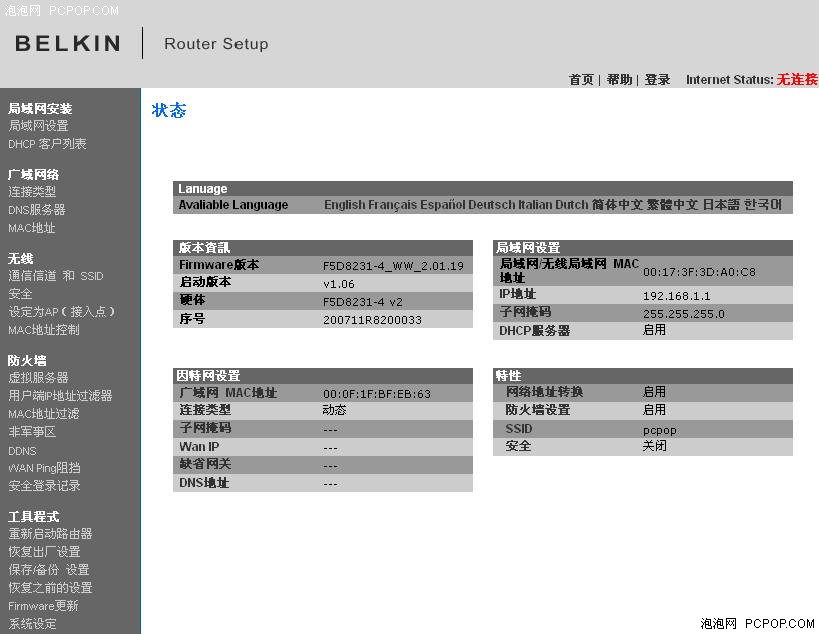
Task: Click the 工具程式 sidebar section heading
Action: click(33, 516)
